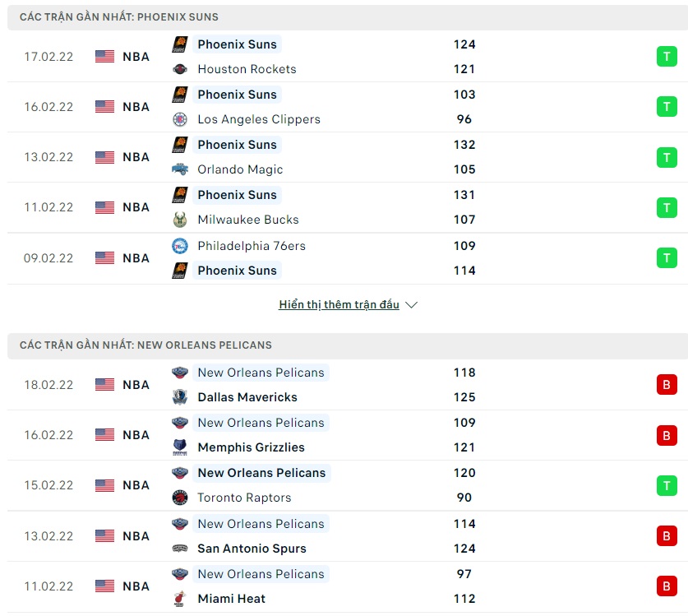Open the New Orleans Pelicans matches header
688x616 pixels.
[145, 345]
